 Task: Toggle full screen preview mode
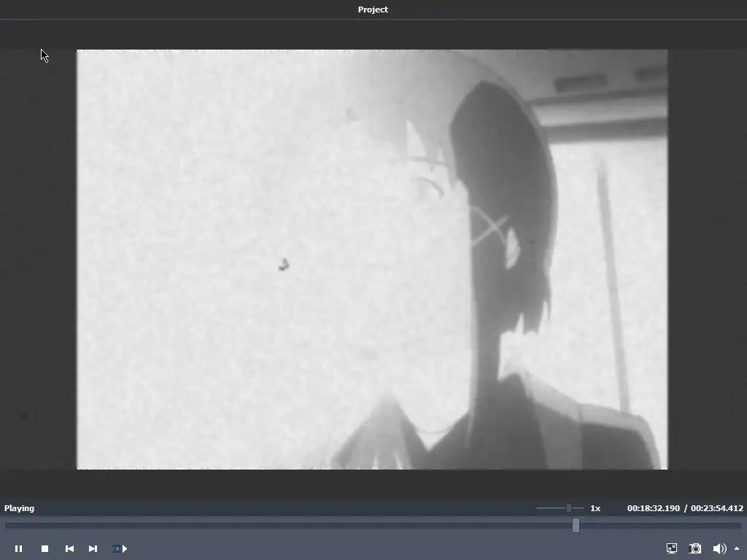click(x=672, y=548)
